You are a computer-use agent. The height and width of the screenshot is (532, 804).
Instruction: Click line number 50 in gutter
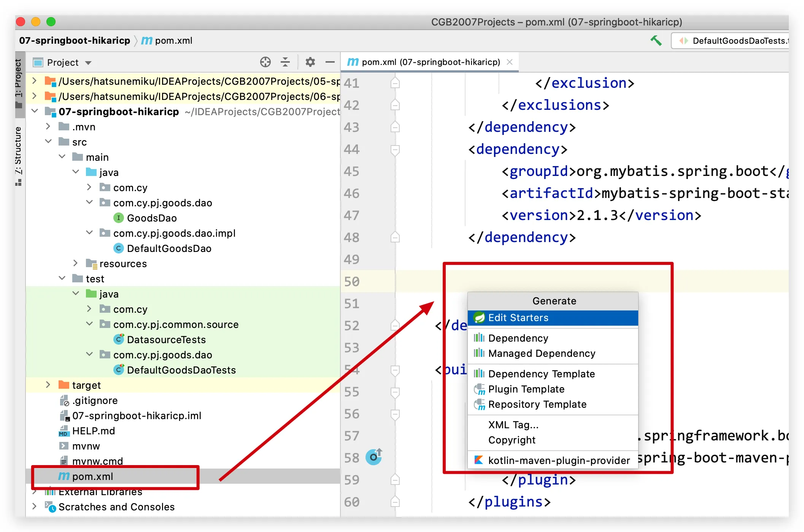(x=352, y=282)
